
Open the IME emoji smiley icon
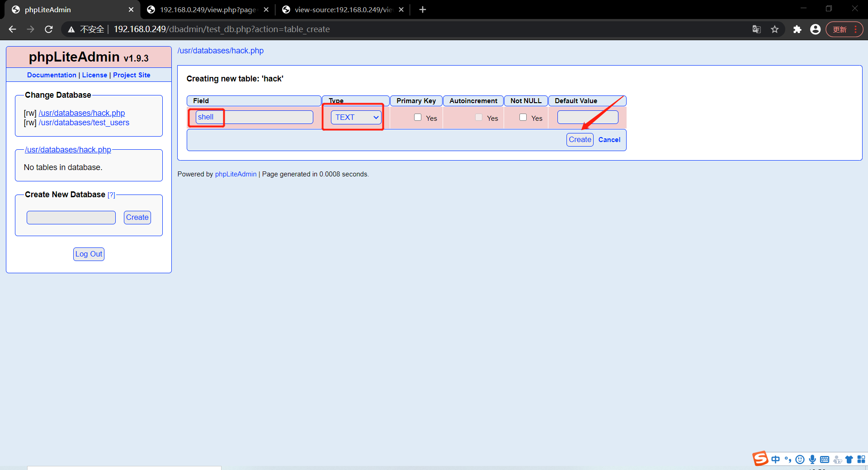[800, 460]
